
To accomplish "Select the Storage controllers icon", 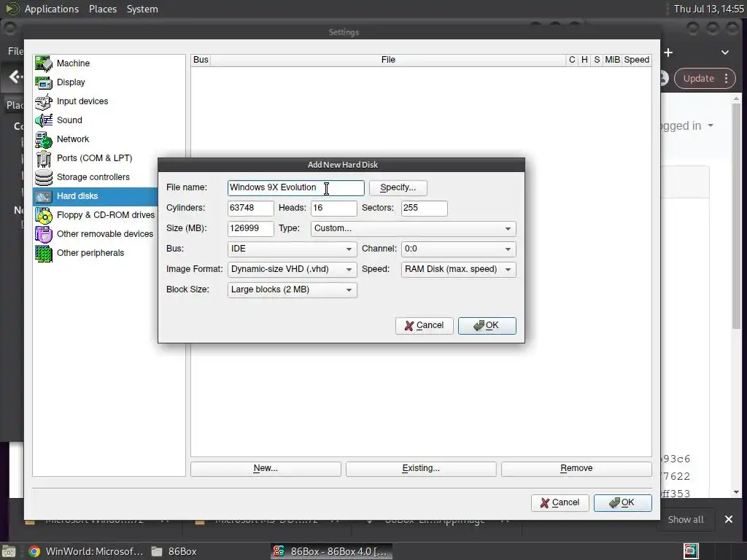I will [43, 177].
